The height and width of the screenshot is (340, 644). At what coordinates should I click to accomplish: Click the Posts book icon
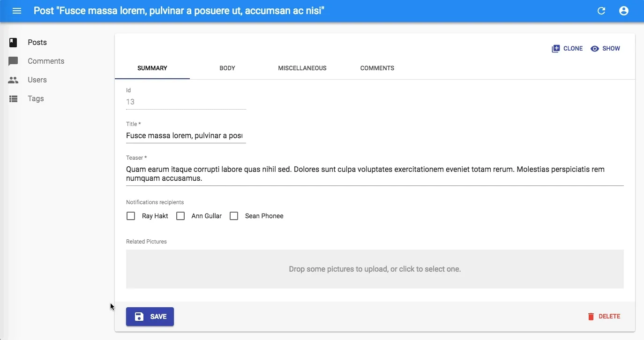[13, 43]
